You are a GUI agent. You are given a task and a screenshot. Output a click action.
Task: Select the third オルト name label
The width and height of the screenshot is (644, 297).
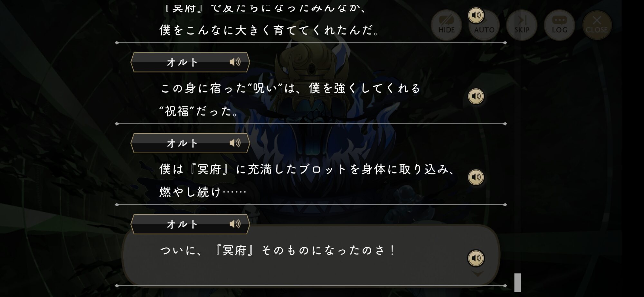pos(182,224)
